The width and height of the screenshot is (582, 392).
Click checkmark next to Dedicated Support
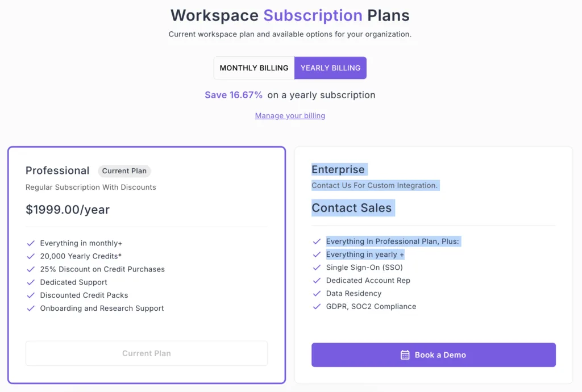[31, 282]
